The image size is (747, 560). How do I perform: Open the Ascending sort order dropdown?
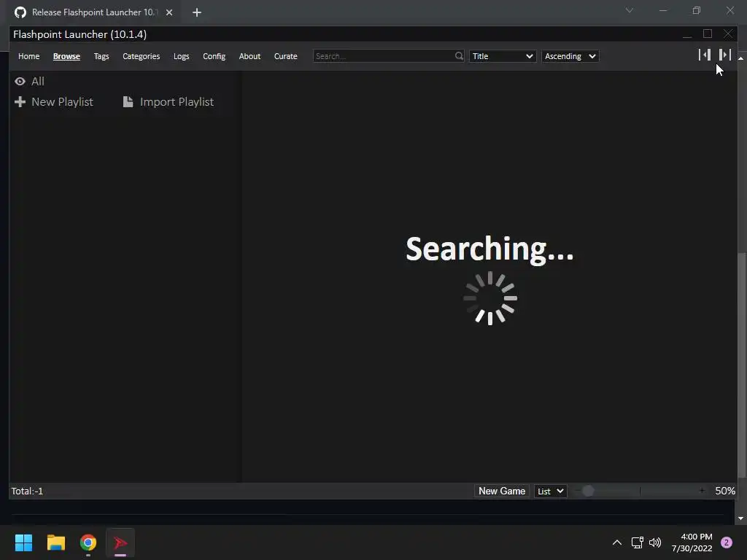tap(570, 56)
